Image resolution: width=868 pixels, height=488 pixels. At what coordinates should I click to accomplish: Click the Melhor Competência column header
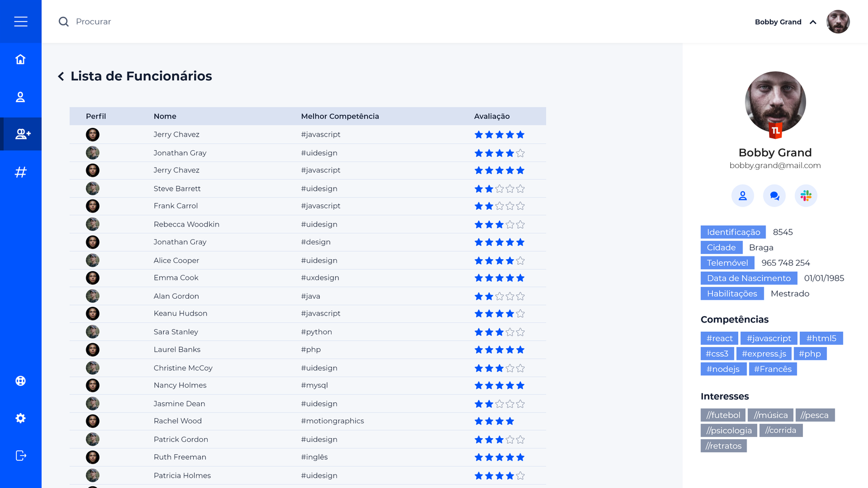pos(340,116)
